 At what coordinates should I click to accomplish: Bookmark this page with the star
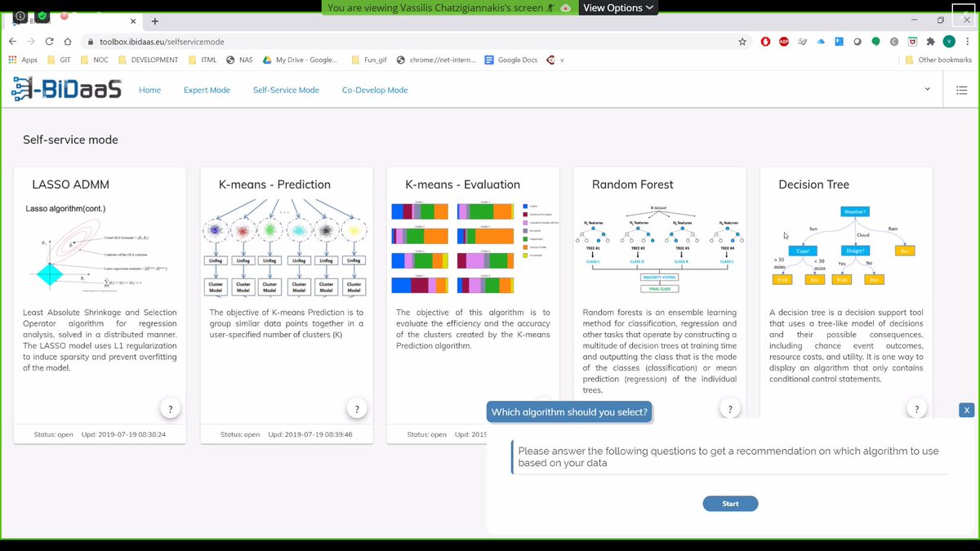742,41
